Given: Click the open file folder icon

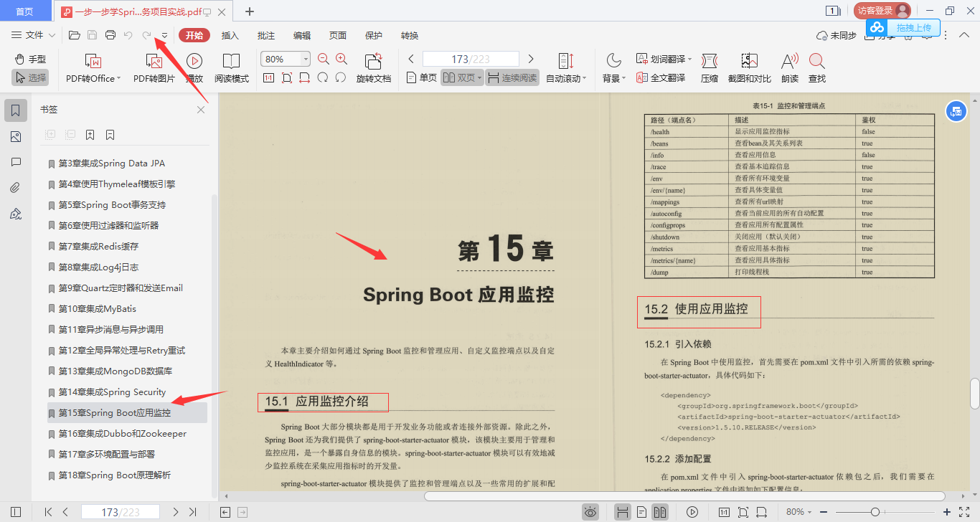Looking at the screenshot, I should [74, 35].
